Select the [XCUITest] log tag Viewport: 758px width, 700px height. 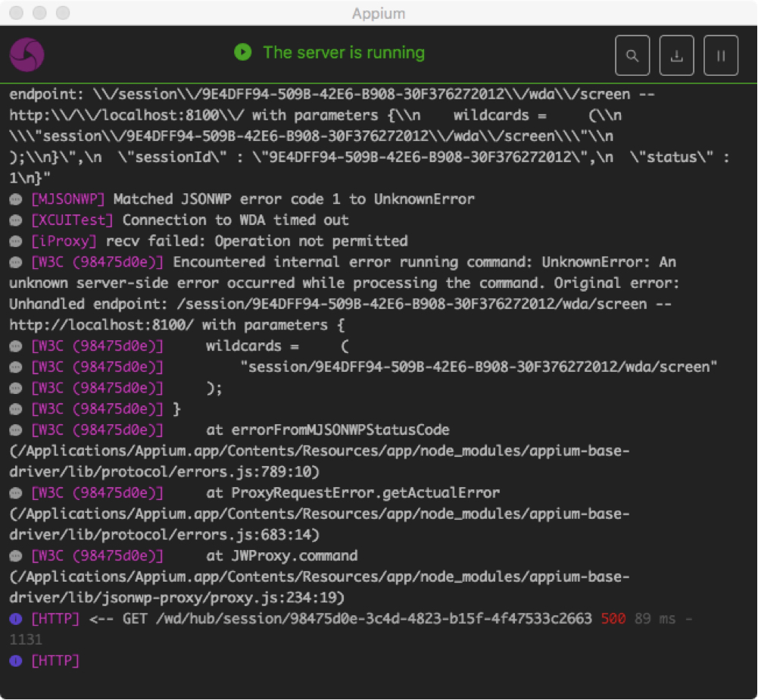[73, 220]
